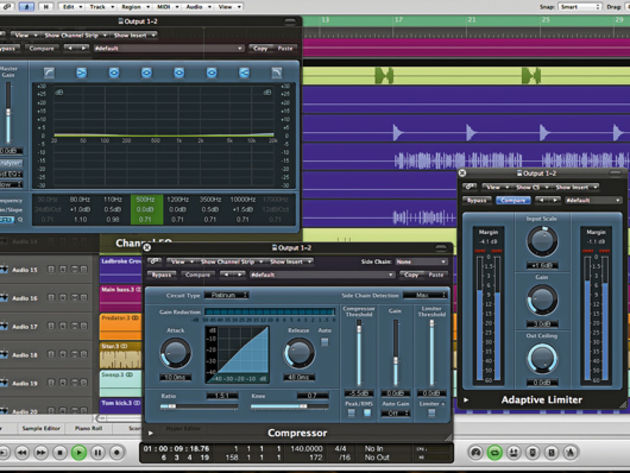Toggle Bypass in the Adaptive Limiter window

click(x=477, y=200)
